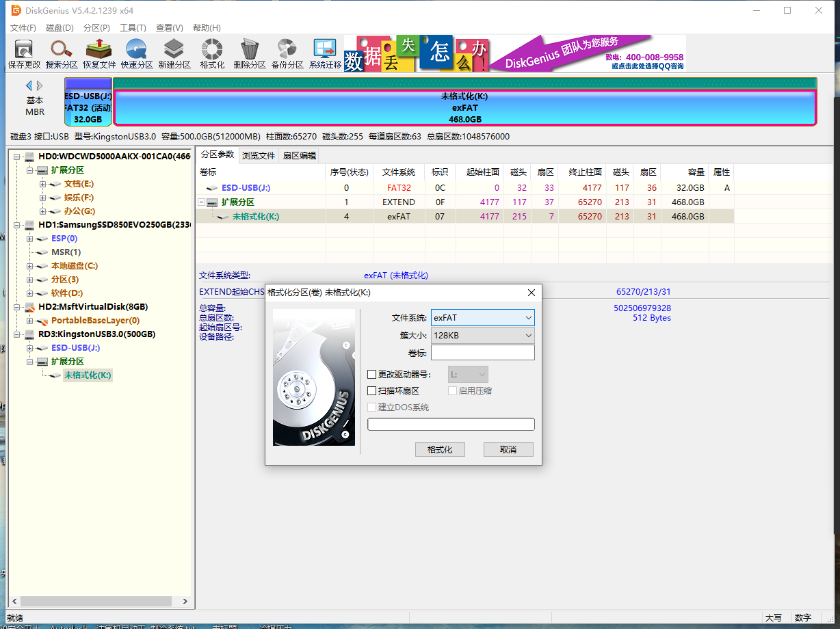Select 分区(3) in the disk tree
Viewport: 840px width, 629px height.
pos(64,280)
